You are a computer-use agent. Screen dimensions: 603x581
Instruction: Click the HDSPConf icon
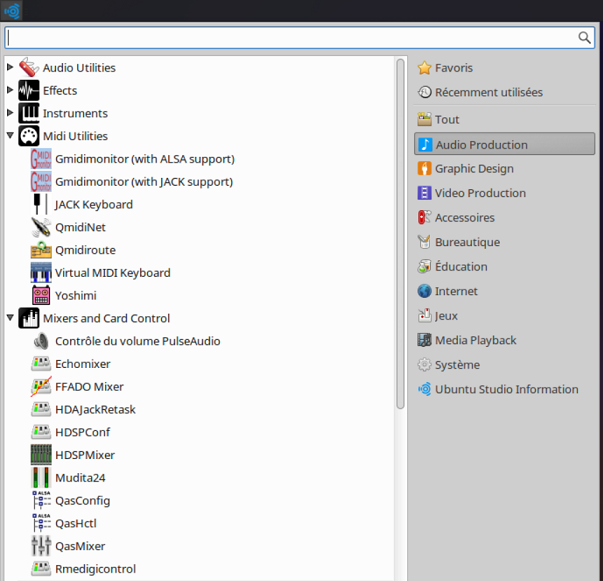pyautogui.click(x=41, y=432)
